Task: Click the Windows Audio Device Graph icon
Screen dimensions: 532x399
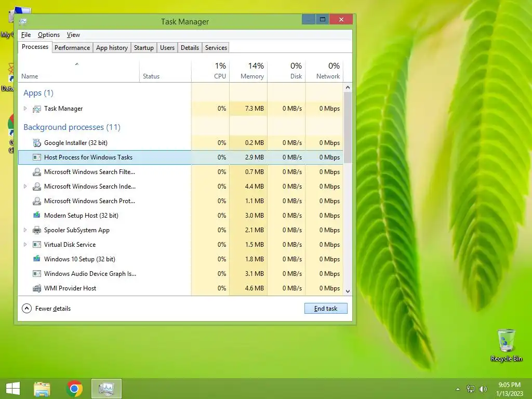Action: (x=37, y=274)
